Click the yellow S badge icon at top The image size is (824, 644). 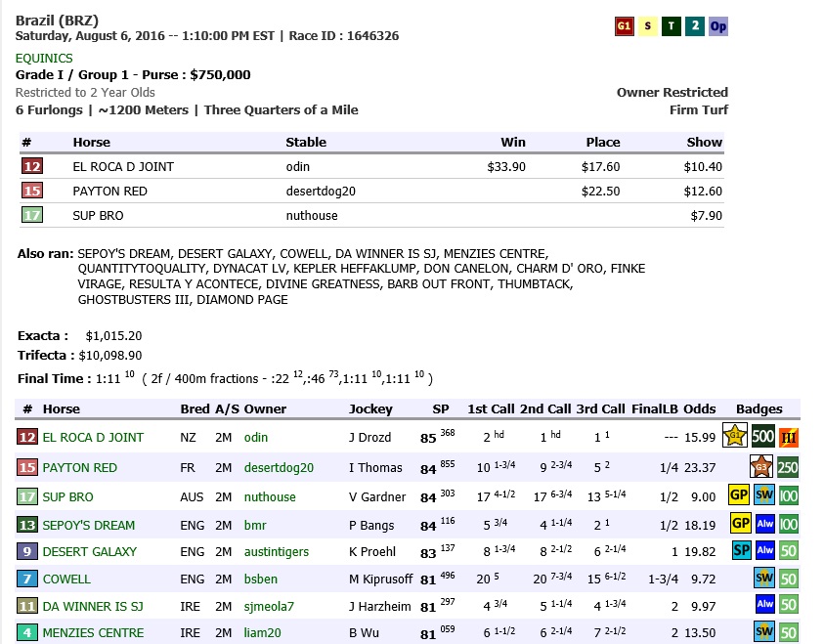pyautogui.click(x=647, y=26)
